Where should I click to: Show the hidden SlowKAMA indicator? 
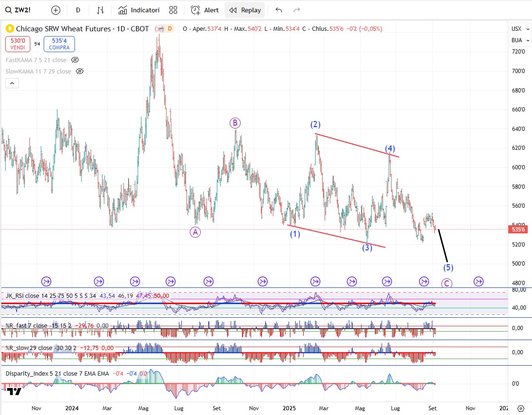[80, 71]
